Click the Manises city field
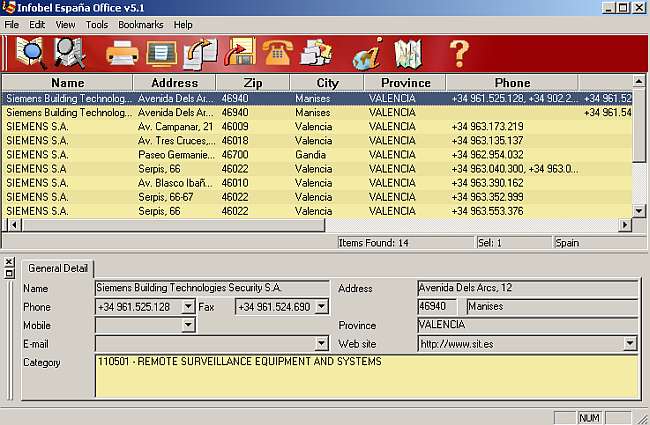 click(x=552, y=306)
